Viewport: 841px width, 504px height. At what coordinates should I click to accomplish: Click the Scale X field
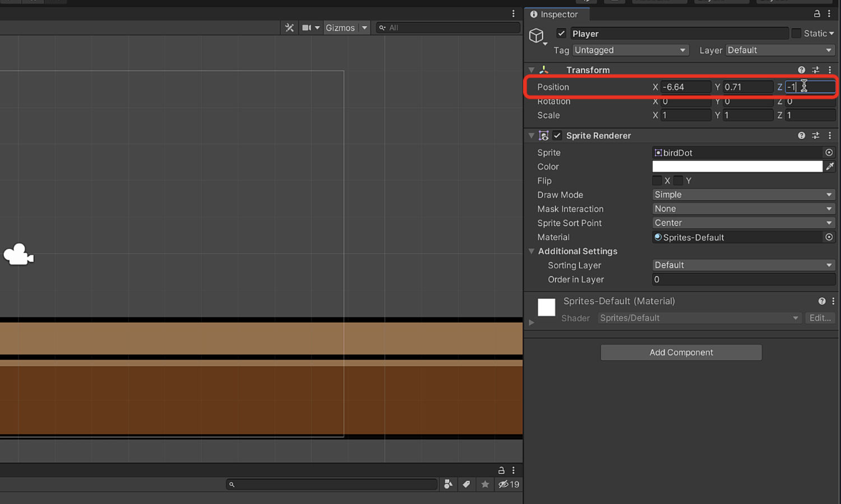[686, 115]
